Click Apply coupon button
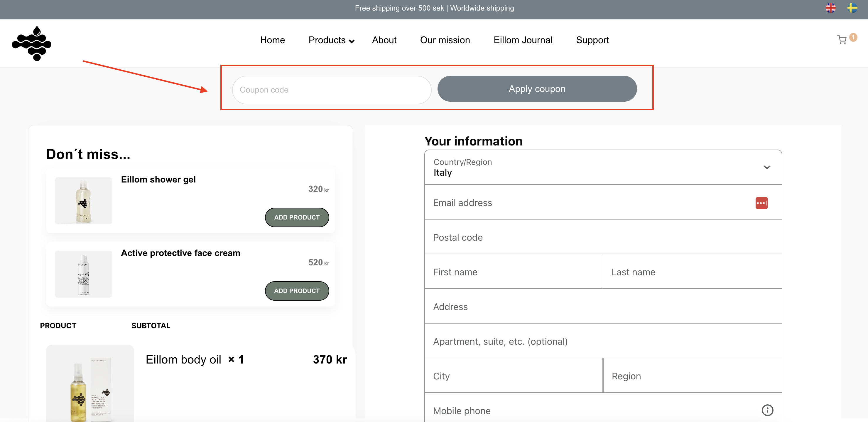This screenshot has height=422, width=868. (x=536, y=89)
